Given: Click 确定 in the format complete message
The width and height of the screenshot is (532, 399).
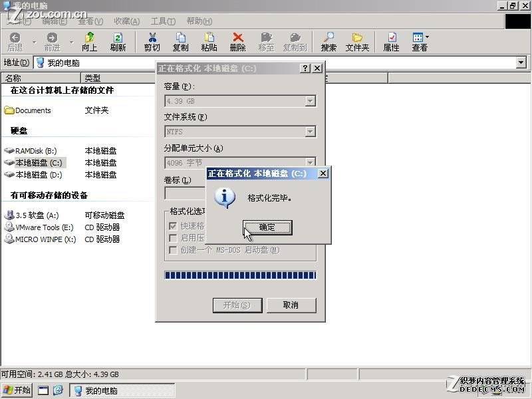Looking at the screenshot, I should click(x=267, y=227).
